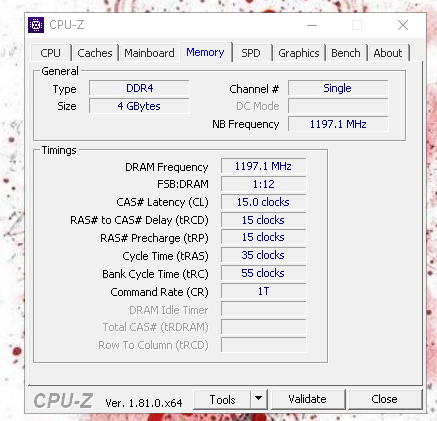The width and height of the screenshot is (437, 421).
Task: Show the Graphics tab
Action: click(x=299, y=53)
